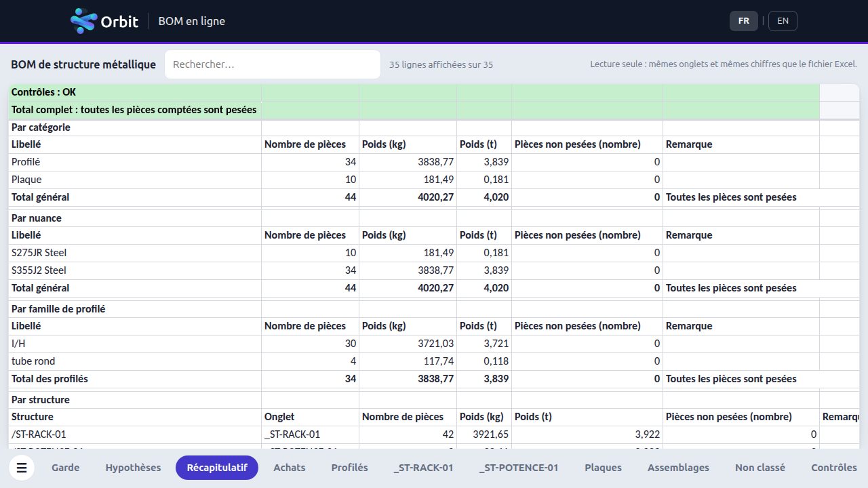
Task: Click the 'Par structure' section heading
Action: 135,400
